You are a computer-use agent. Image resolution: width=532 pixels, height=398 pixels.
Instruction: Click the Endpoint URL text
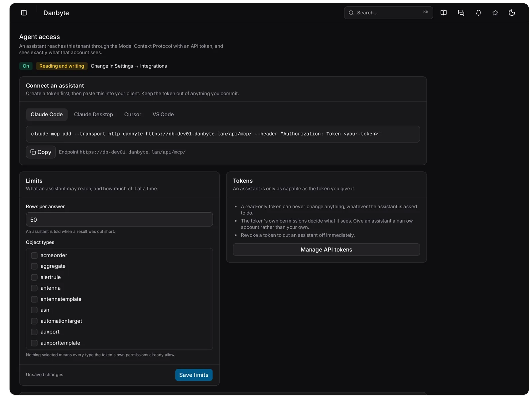132,152
